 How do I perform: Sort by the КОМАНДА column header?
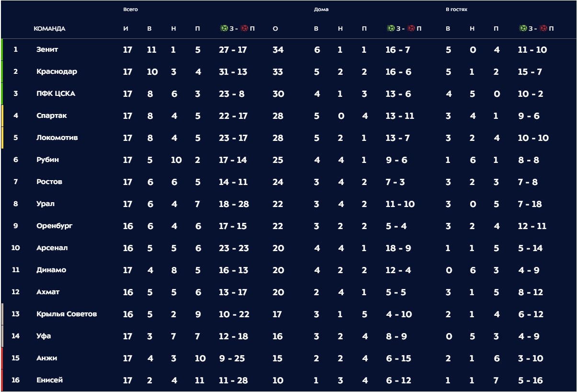[49, 29]
